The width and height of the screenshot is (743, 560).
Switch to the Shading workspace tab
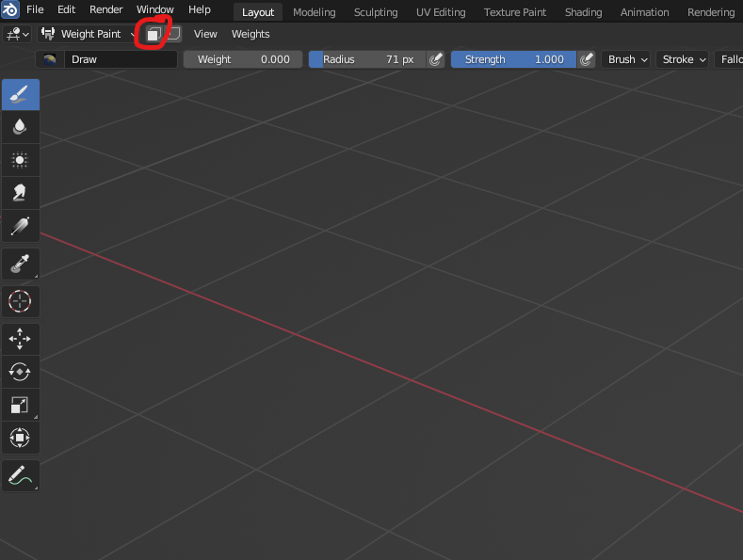tap(583, 12)
